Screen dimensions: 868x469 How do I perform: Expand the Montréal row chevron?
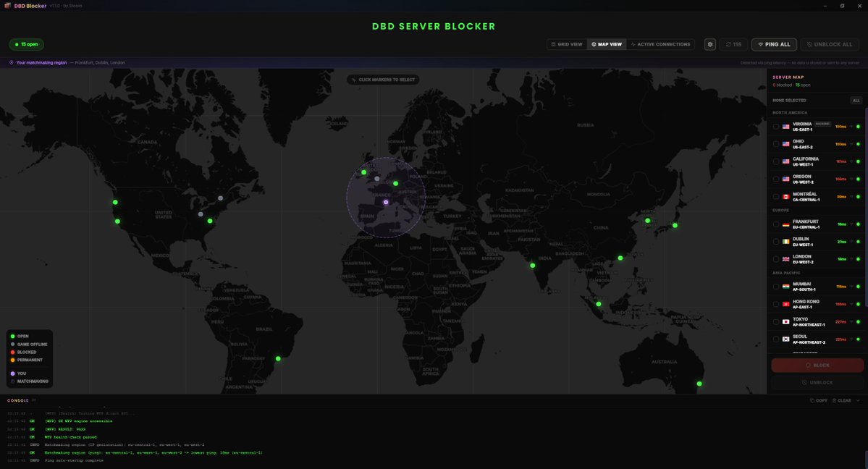(x=851, y=197)
